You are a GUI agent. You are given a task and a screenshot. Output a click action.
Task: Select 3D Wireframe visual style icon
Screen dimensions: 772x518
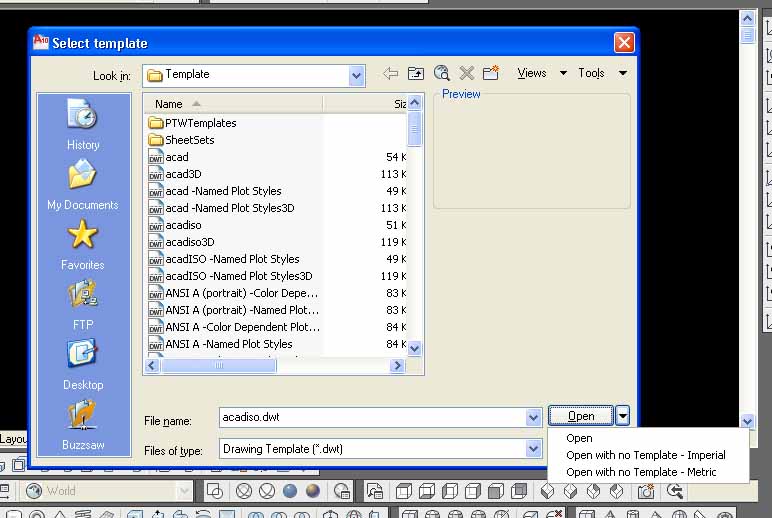pyautogui.click(x=244, y=491)
